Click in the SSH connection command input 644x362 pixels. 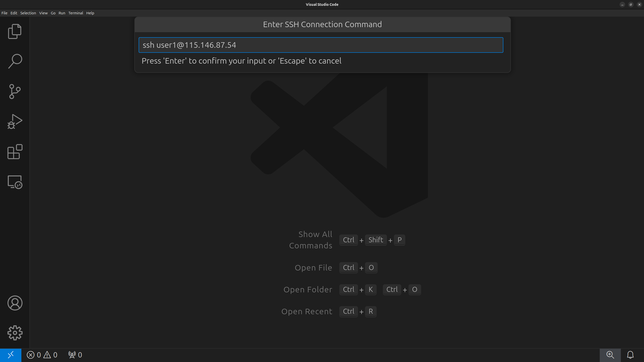click(321, 45)
